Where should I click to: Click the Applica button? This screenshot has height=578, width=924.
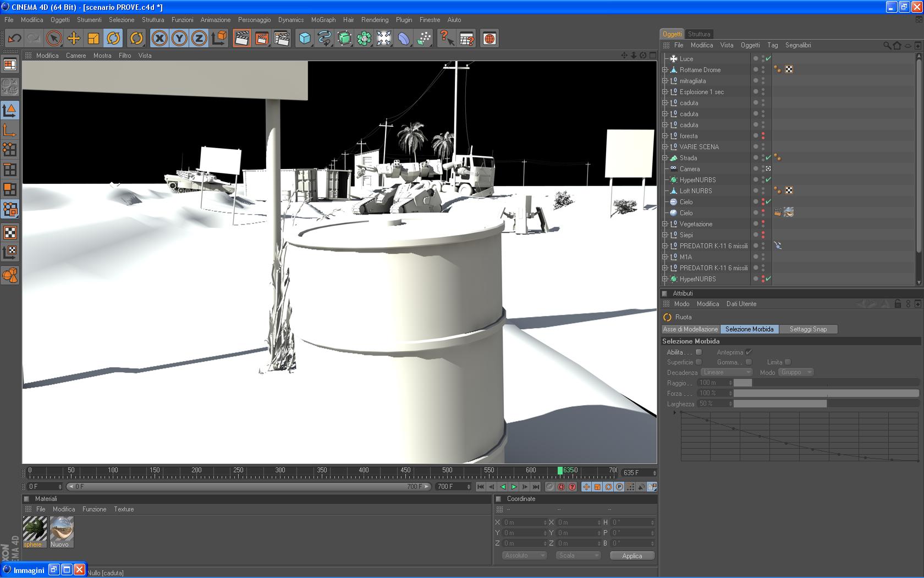[x=632, y=555]
